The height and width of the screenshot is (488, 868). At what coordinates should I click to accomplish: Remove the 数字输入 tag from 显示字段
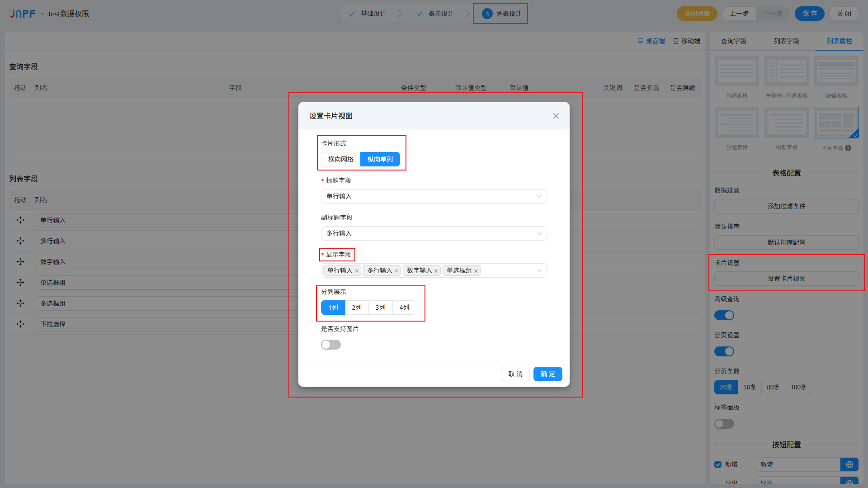[x=436, y=271]
